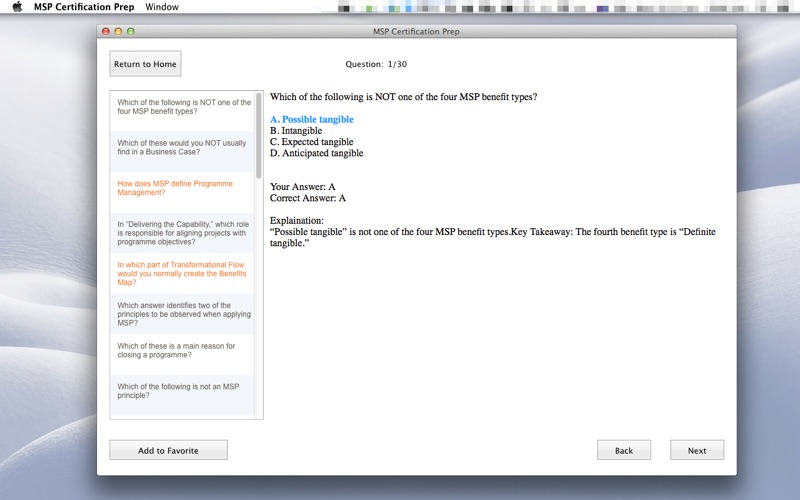
Task: Close the MSP Certification Prep window
Action: pos(106,31)
